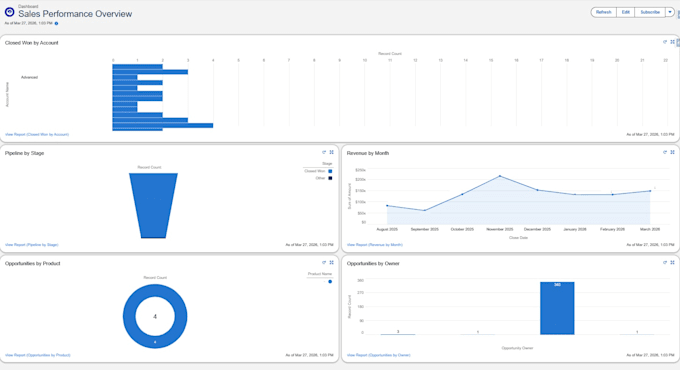Refresh the Pipeline by Stage widget
This screenshot has width=680, height=370.
coord(324,152)
